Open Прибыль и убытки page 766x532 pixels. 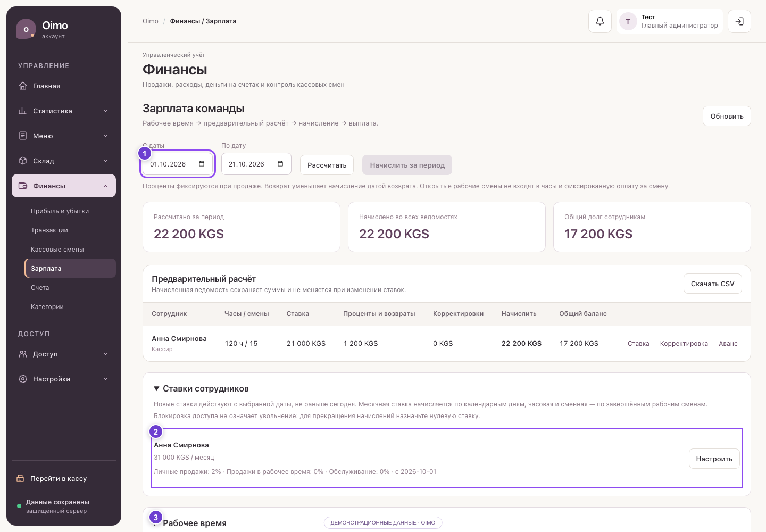[70, 211]
